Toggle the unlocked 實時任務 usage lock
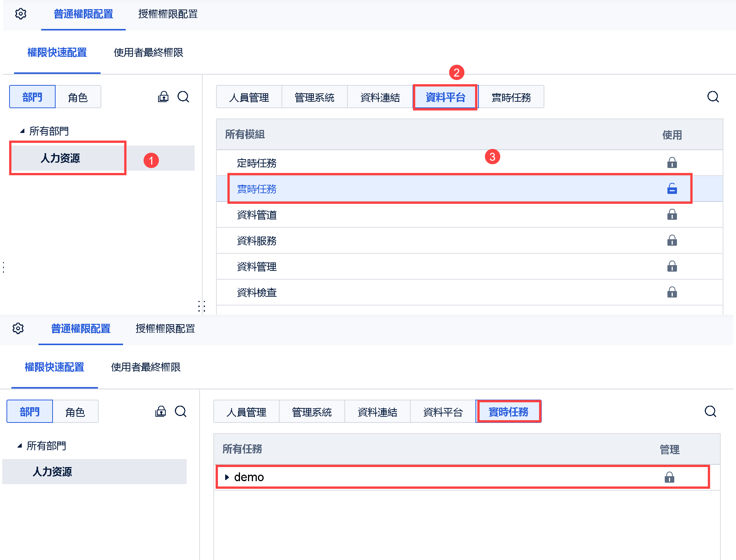The image size is (736, 560). 672,189
